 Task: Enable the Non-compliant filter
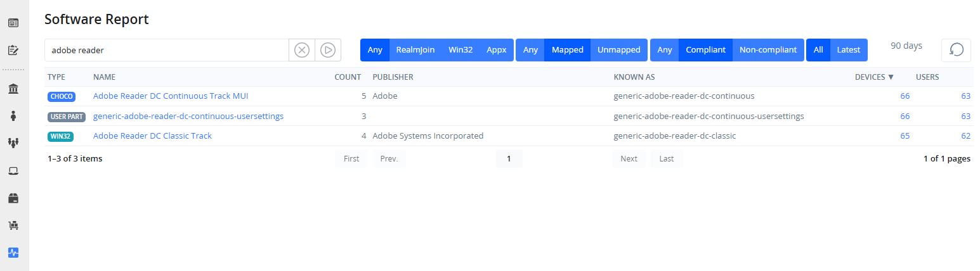[768, 50]
